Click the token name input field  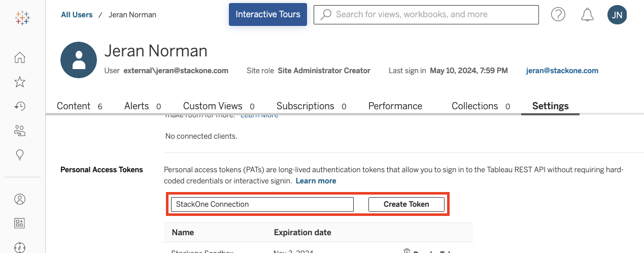[262, 204]
